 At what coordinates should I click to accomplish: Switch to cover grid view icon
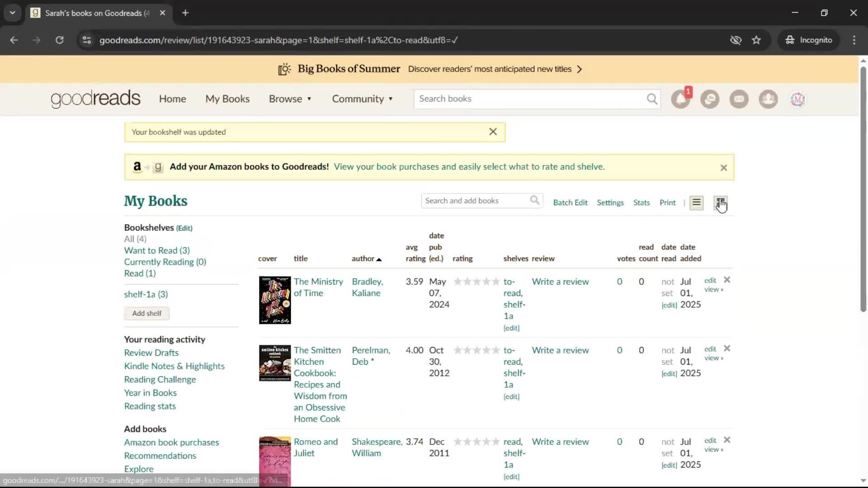pyautogui.click(x=720, y=203)
